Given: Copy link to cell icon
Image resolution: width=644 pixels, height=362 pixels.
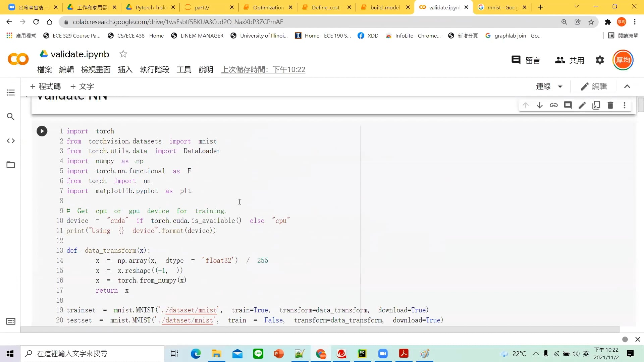Looking at the screenshot, I should tap(554, 105).
